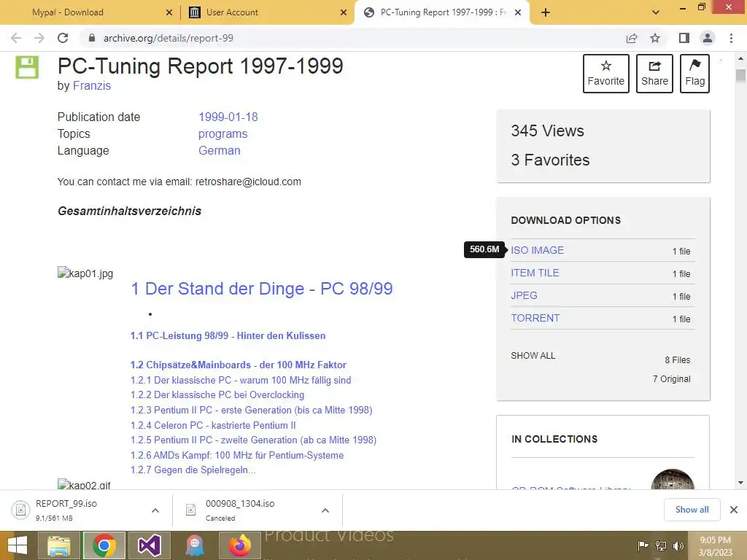
Task: Click volume speaker tray icon
Action: point(678,545)
